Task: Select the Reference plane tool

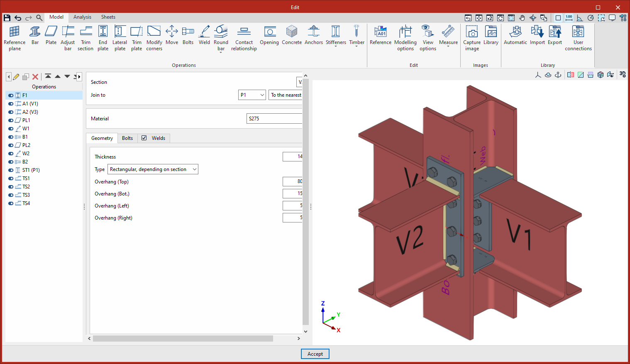Action: 15,38
